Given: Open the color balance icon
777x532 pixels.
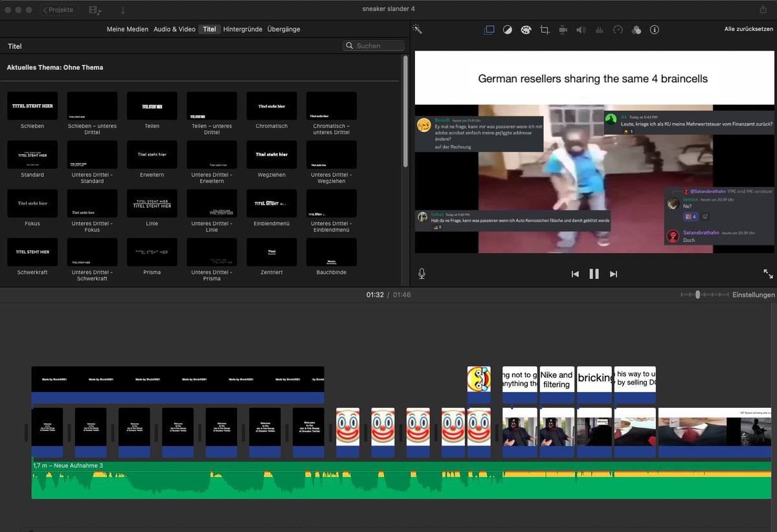Looking at the screenshot, I should click(x=508, y=30).
